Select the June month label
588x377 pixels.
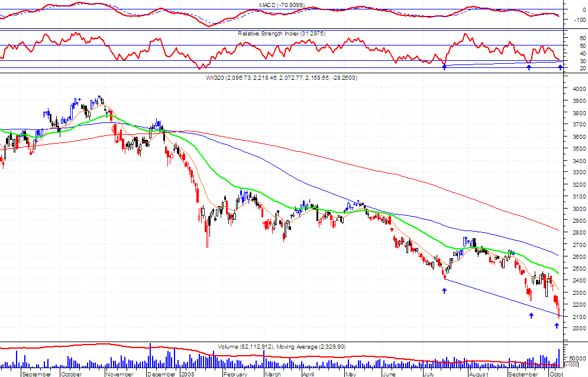(x=389, y=374)
